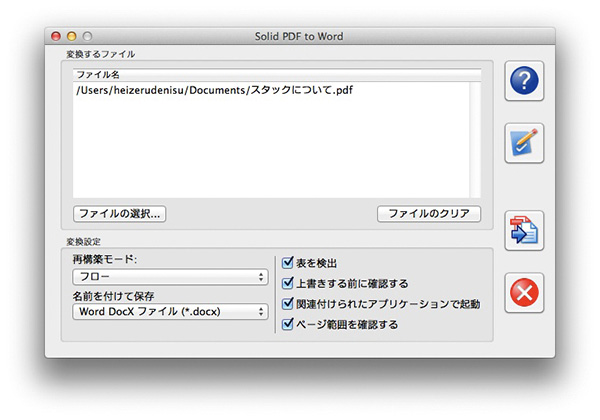This screenshot has width=600, height=420.
Task: Minimize the window using the yellow button
Action: click(x=71, y=37)
